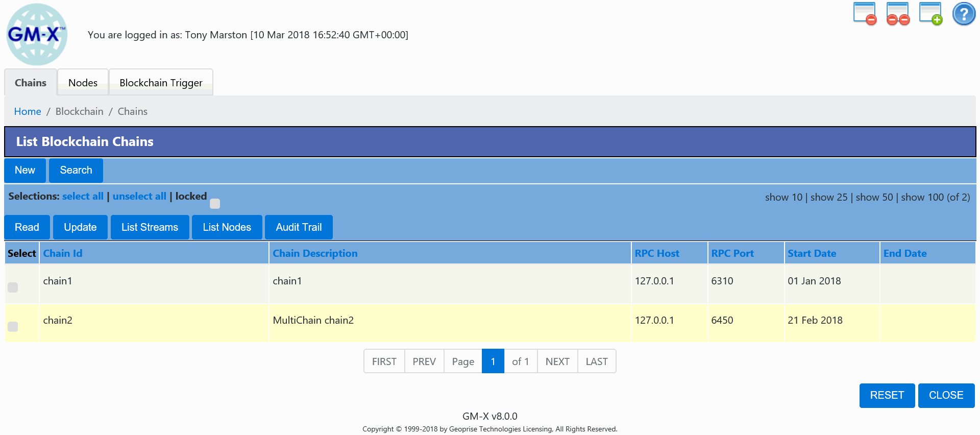980x435 pixels.
Task: Click the select all link
Action: click(x=83, y=196)
